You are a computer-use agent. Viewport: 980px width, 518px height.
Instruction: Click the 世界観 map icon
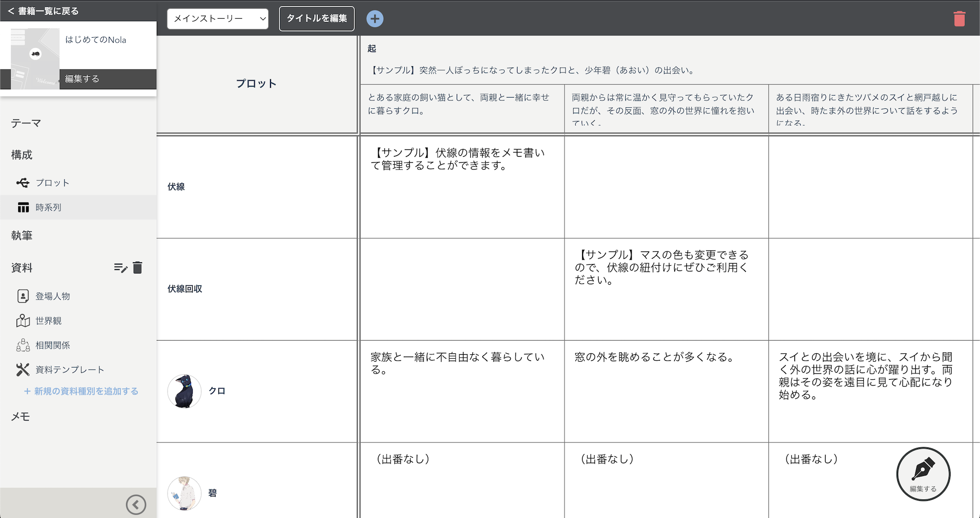[23, 321]
